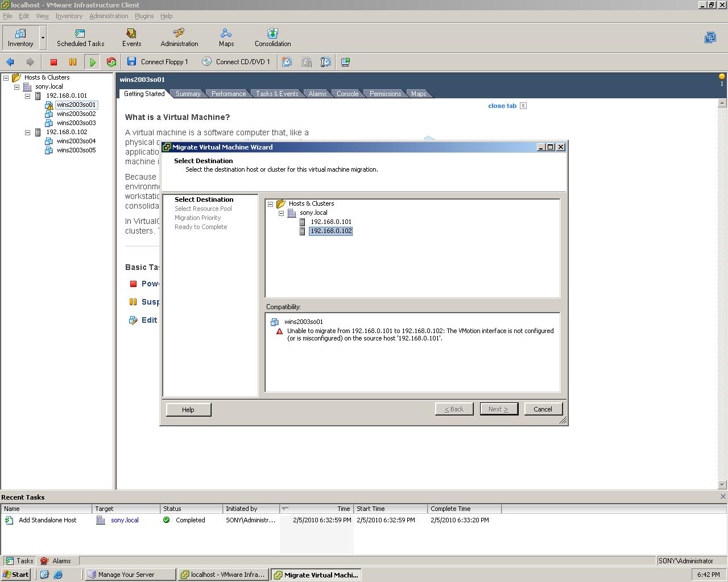Switch to the Console tab
728x582 pixels.
347,93
